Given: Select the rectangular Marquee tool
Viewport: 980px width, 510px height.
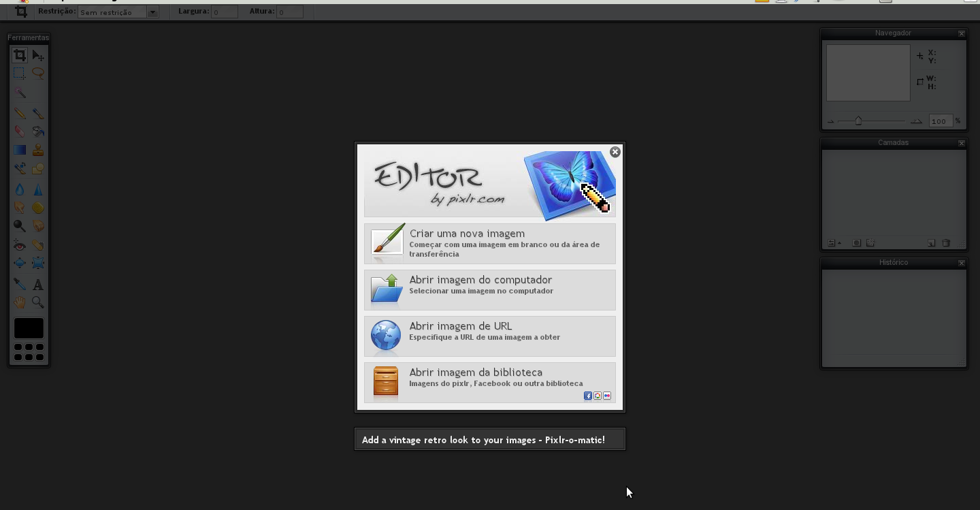Looking at the screenshot, I should click(x=20, y=73).
